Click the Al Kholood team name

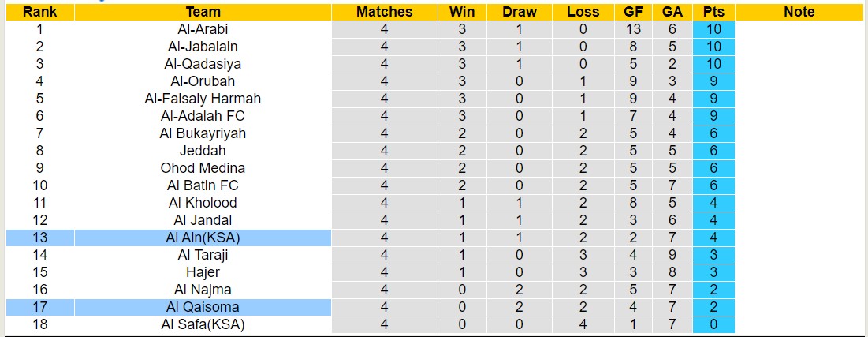(x=203, y=203)
